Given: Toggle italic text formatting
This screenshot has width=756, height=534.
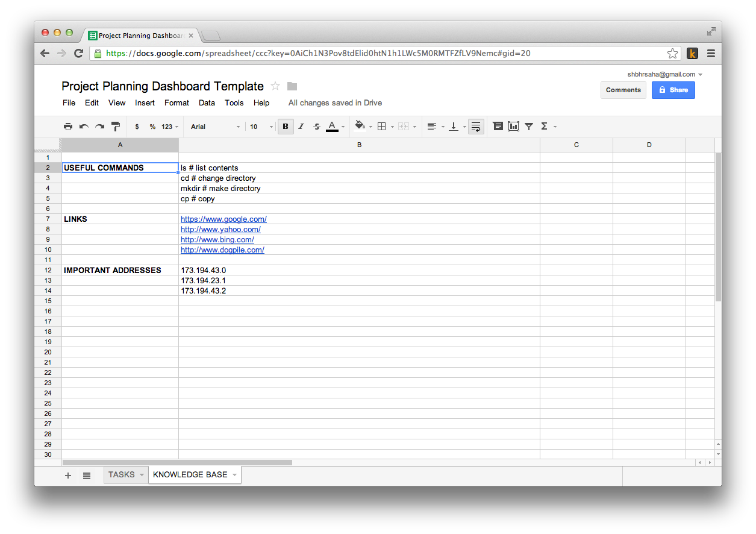Looking at the screenshot, I should tap(301, 127).
